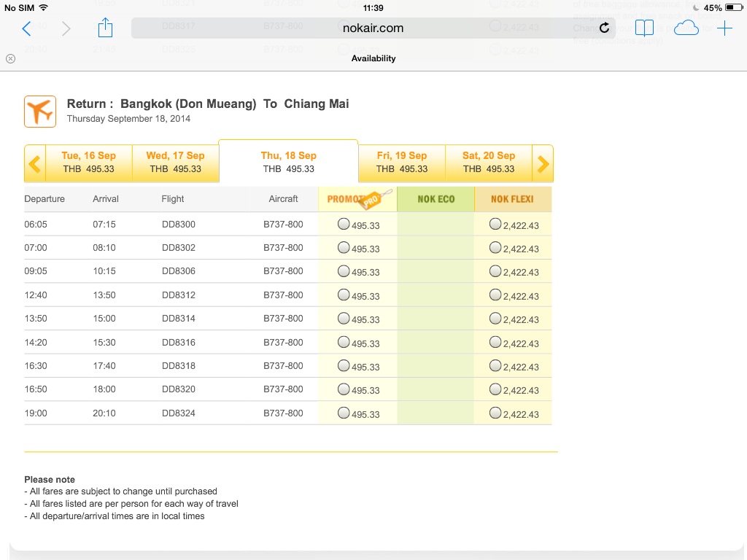The width and height of the screenshot is (747, 560).
Task: Switch to the Tue, 16 Sep date tab
Action: [x=88, y=163]
